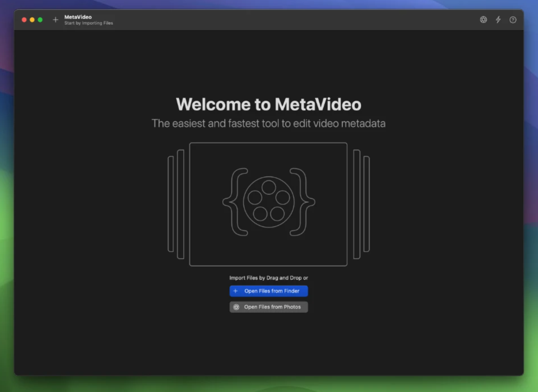Open the help question mark icon
The image size is (538, 392).
click(x=513, y=20)
